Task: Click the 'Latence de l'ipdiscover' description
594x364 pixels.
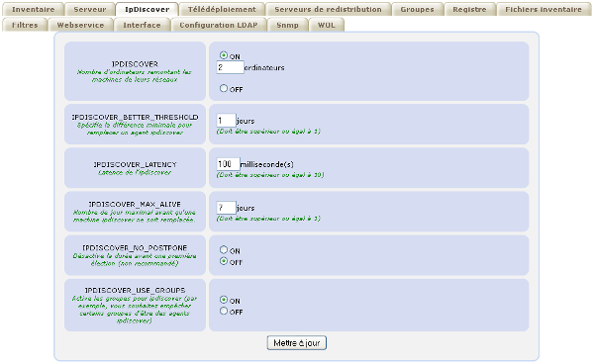Action: pyautogui.click(x=135, y=172)
